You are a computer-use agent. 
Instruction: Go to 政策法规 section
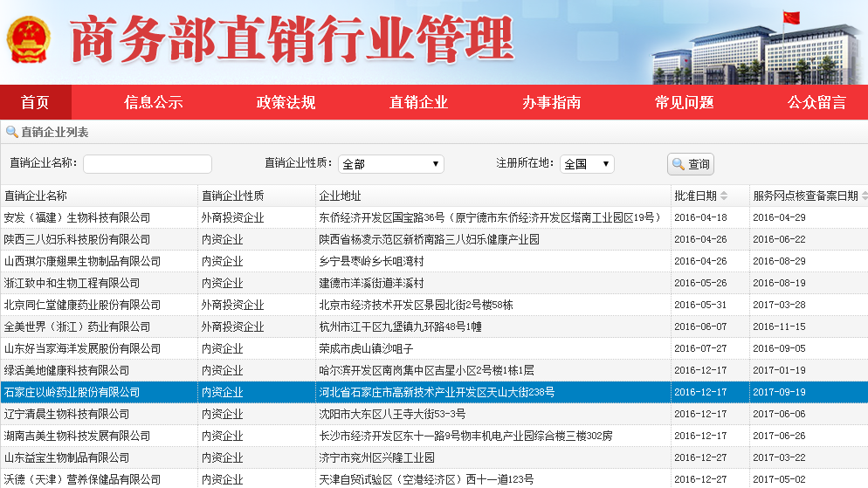[x=286, y=102]
